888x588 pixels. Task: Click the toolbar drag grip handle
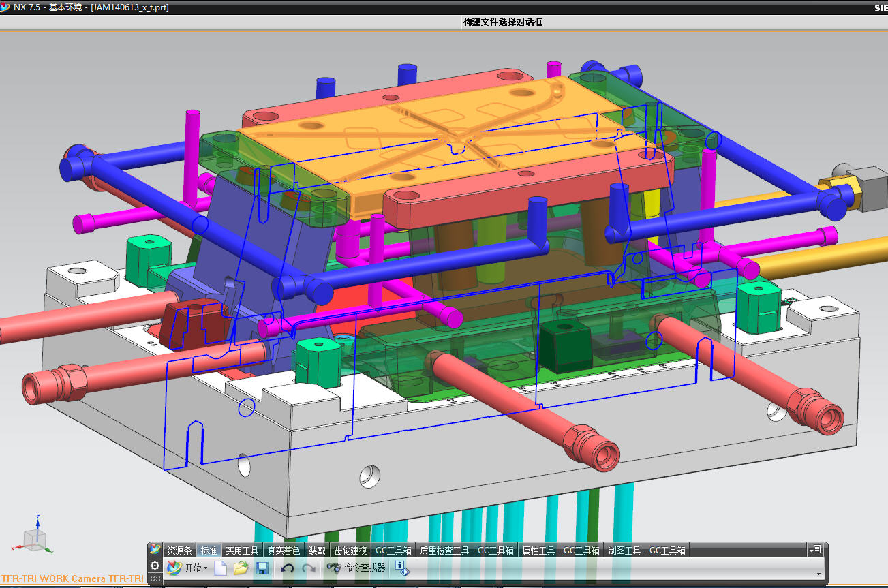click(x=155, y=578)
